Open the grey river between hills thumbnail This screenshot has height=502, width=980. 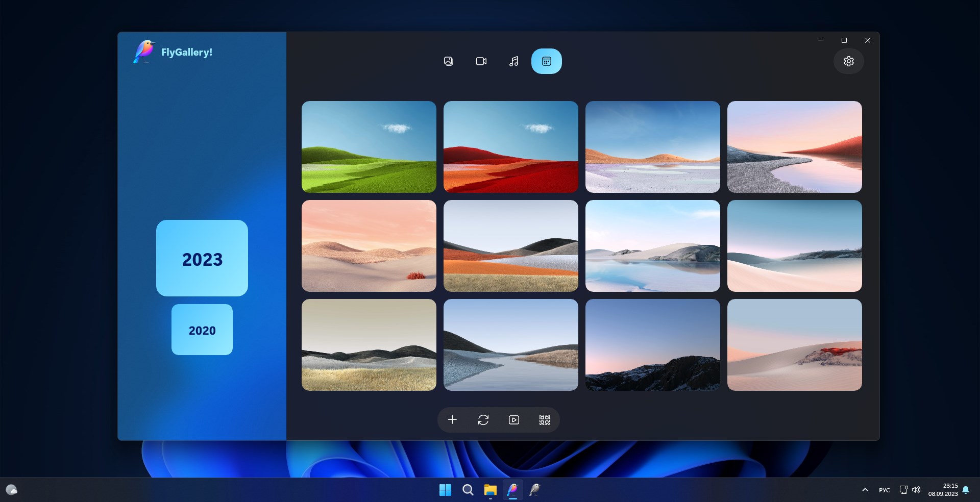point(511,345)
